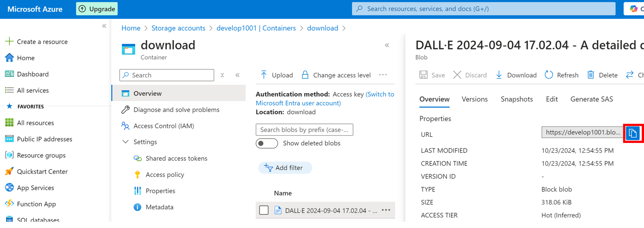The height and width of the screenshot is (228, 644).
Task: Focus the Search blobs by prefix field
Action: pos(304,130)
